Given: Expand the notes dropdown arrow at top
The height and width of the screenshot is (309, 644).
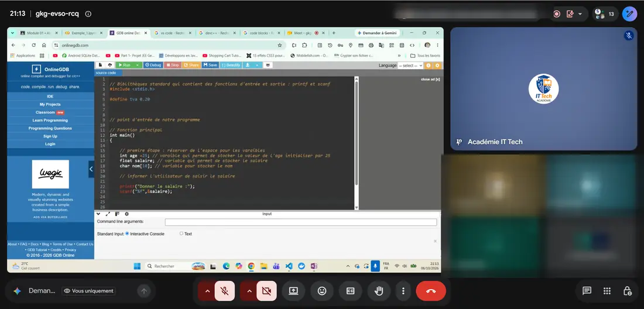Looking at the screenshot, I should [x=580, y=14].
